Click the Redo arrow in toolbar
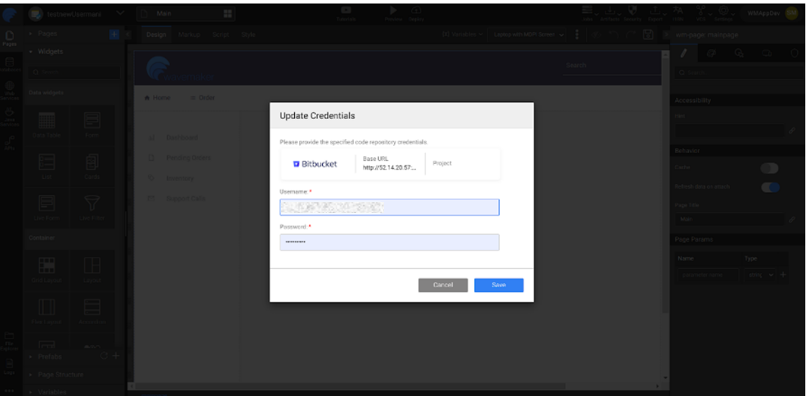 630,34
